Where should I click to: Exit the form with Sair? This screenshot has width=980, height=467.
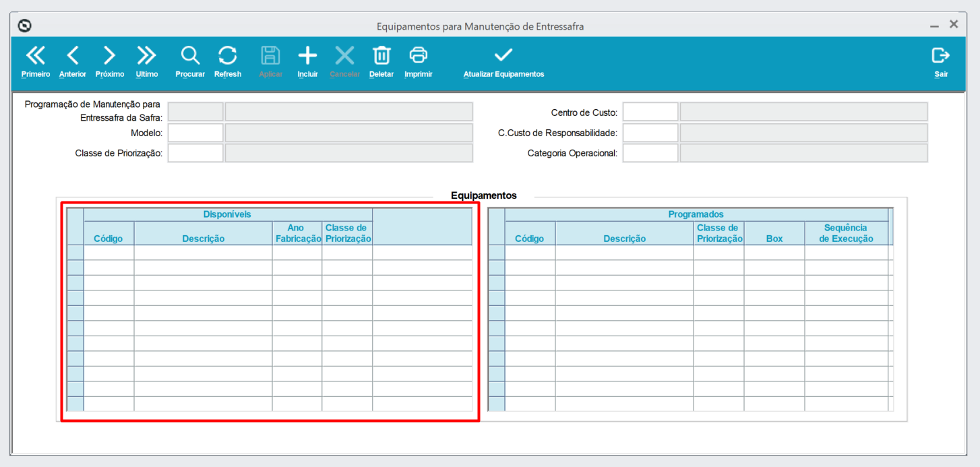click(941, 62)
